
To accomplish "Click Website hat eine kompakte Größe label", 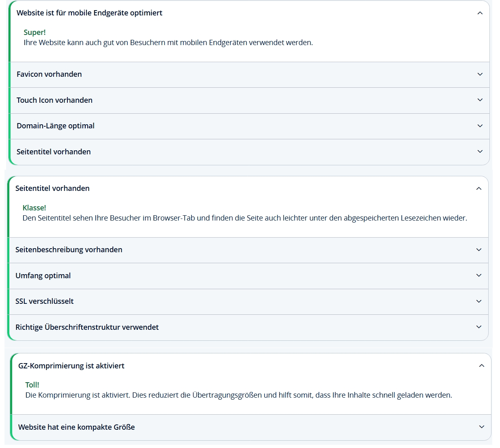I will [x=76, y=427].
